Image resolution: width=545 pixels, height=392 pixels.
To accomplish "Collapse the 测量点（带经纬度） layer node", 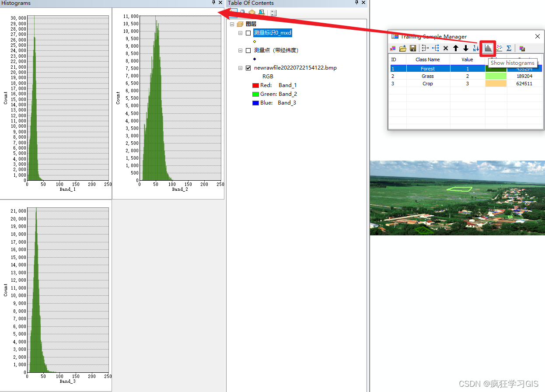I will pyautogui.click(x=240, y=50).
